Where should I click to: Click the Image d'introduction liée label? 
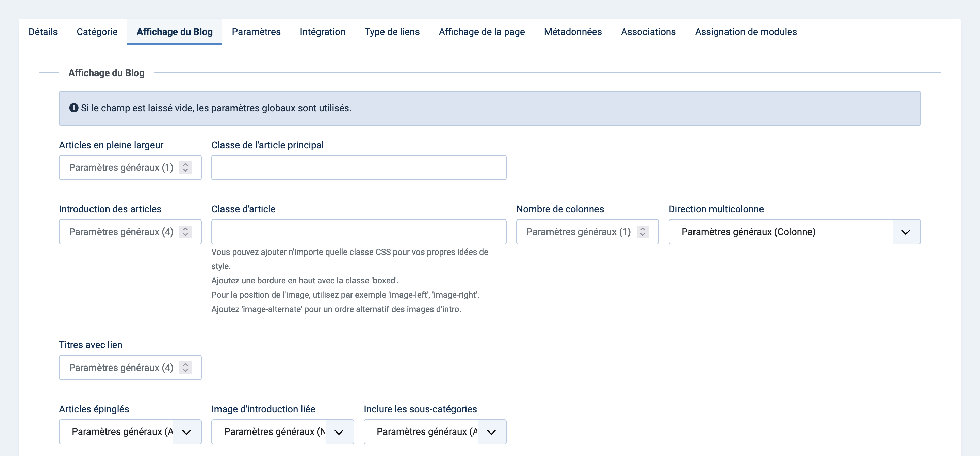[x=263, y=409]
